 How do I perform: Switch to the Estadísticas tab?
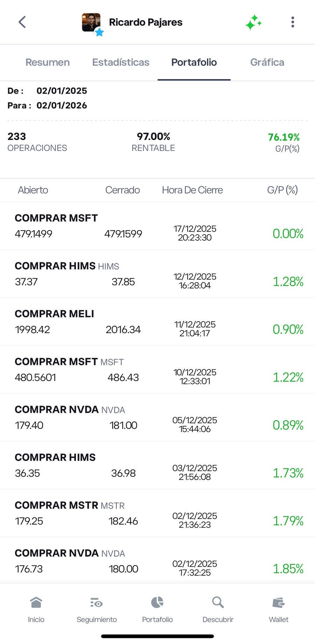pos(121,62)
